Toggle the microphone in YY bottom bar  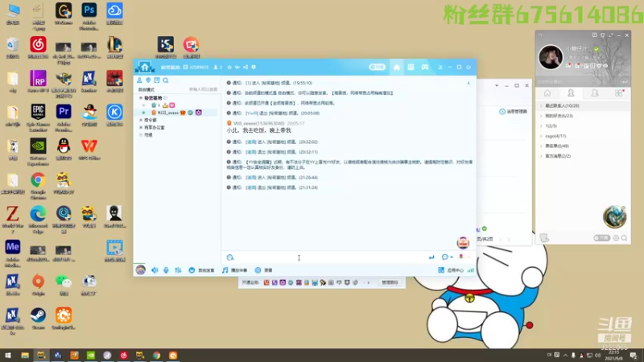coord(166,270)
